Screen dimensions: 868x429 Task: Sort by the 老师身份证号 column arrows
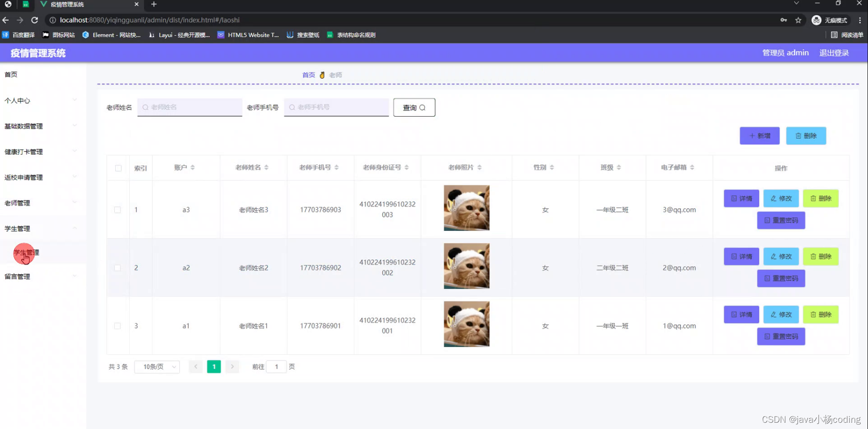407,168
